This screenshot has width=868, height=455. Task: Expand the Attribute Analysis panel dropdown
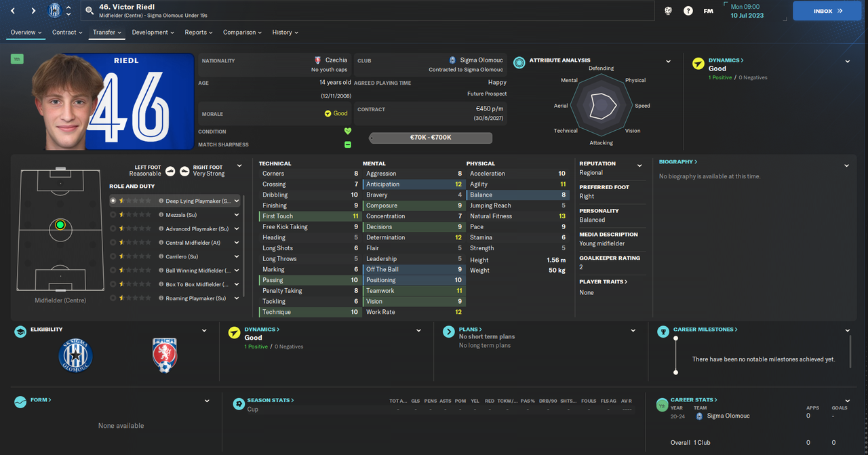(x=669, y=62)
